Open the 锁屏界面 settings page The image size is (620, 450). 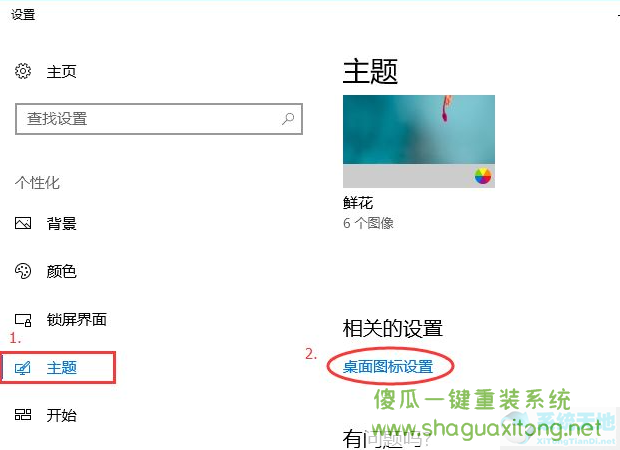(76, 320)
